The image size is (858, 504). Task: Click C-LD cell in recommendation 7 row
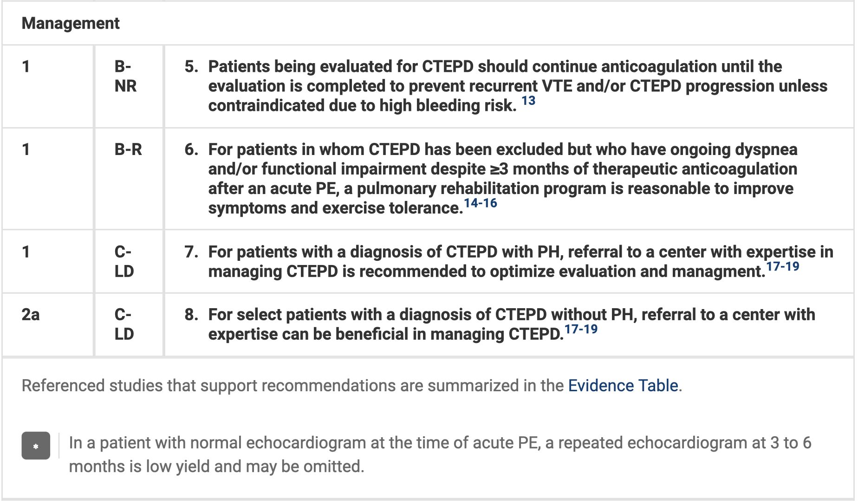coord(124,261)
